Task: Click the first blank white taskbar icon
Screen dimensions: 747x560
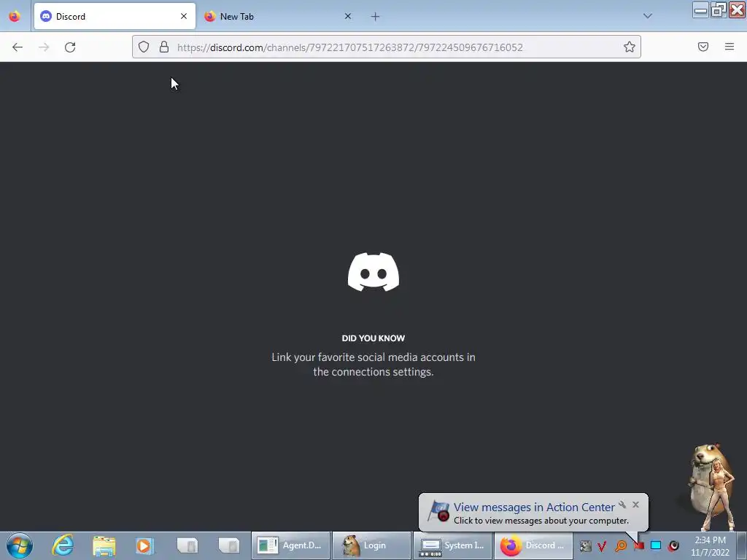Action: [x=187, y=545]
